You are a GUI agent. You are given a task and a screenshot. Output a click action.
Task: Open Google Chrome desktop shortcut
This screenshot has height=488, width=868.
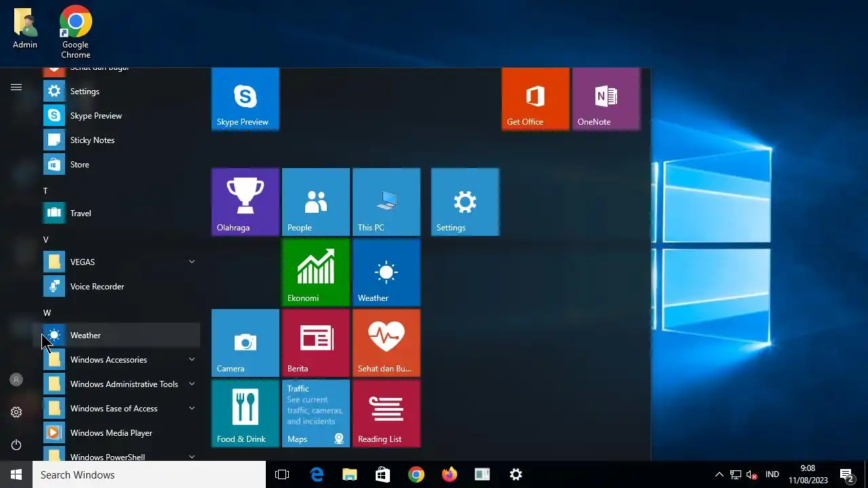coord(75,32)
